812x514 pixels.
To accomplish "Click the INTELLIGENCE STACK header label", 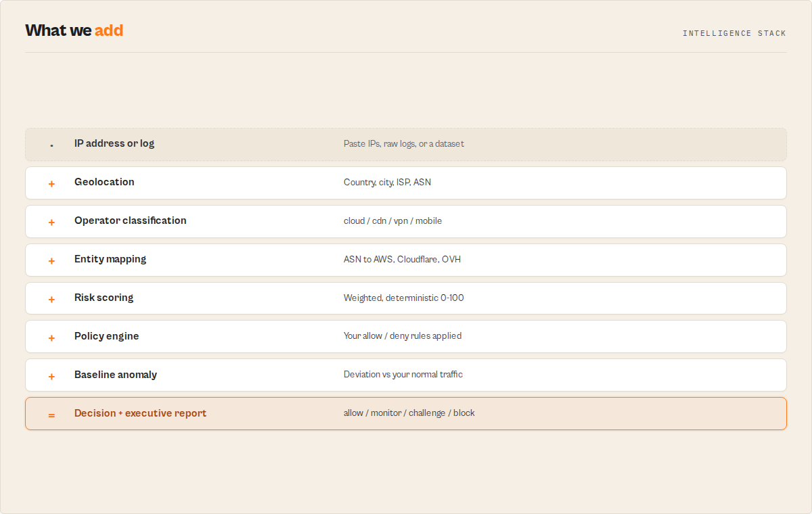I will (x=734, y=33).
